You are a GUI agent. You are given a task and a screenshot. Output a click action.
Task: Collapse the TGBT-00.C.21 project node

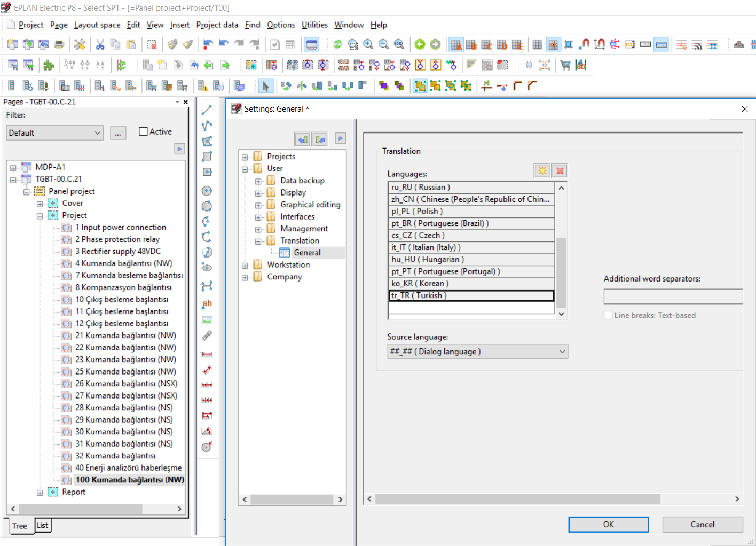13,180
